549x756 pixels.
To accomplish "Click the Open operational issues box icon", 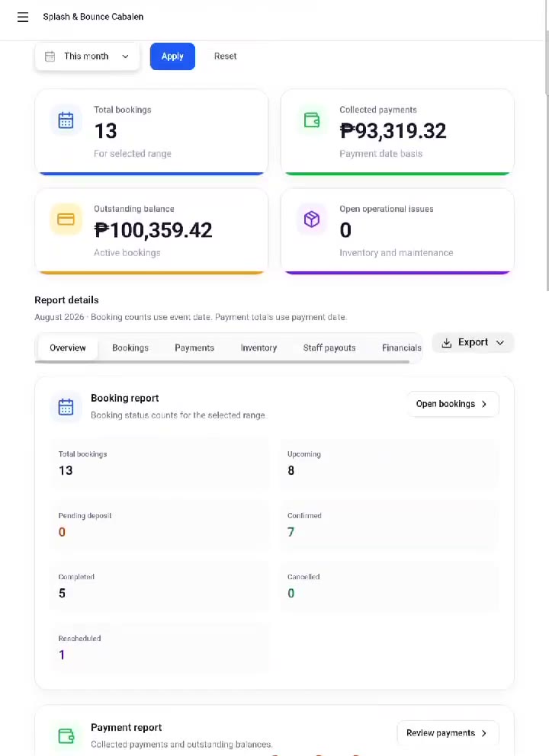I will click(x=312, y=219).
